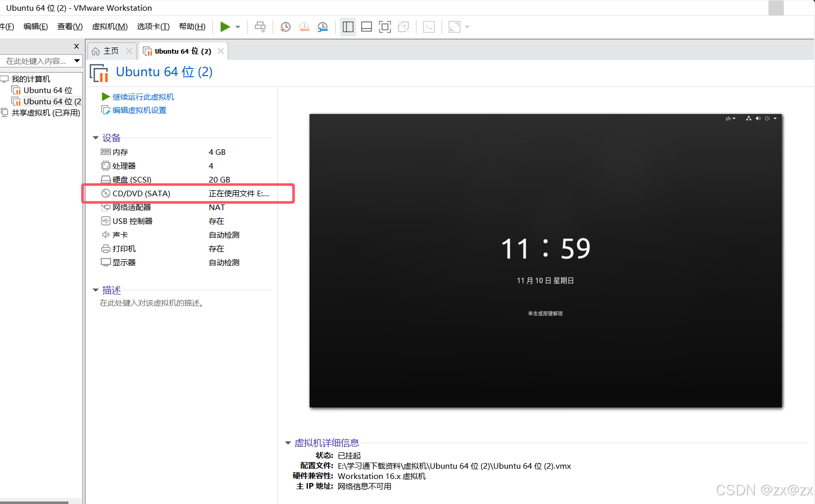Click the 网络信息不可用 IP address text
Viewport: 815px width, 504px height.
coord(365,487)
